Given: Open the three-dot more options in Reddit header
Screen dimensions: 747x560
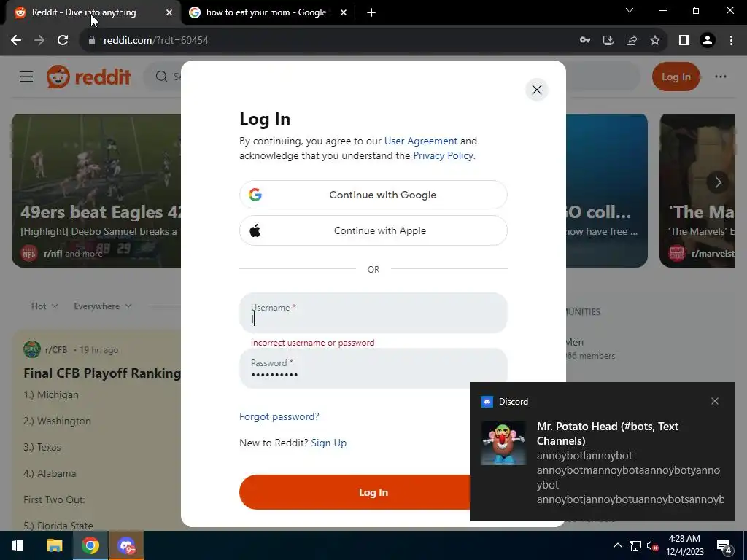Looking at the screenshot, I should (x=720, y=77).
